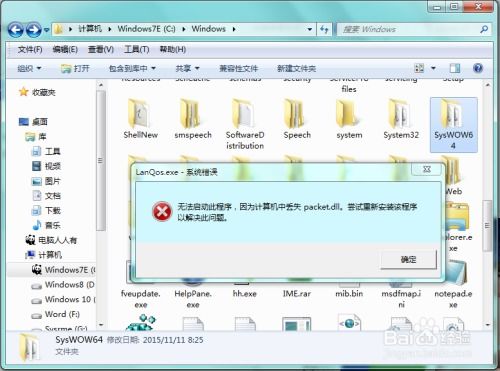Select the 图片 library
Image resolution: width=500 pixels, height=371 pixels.
tap(46, 181)
